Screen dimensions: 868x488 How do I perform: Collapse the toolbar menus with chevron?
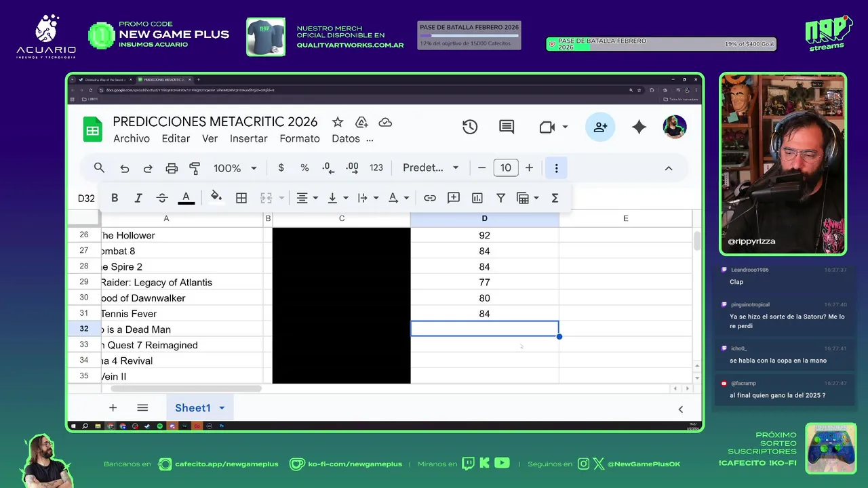(x=669, y=168)
